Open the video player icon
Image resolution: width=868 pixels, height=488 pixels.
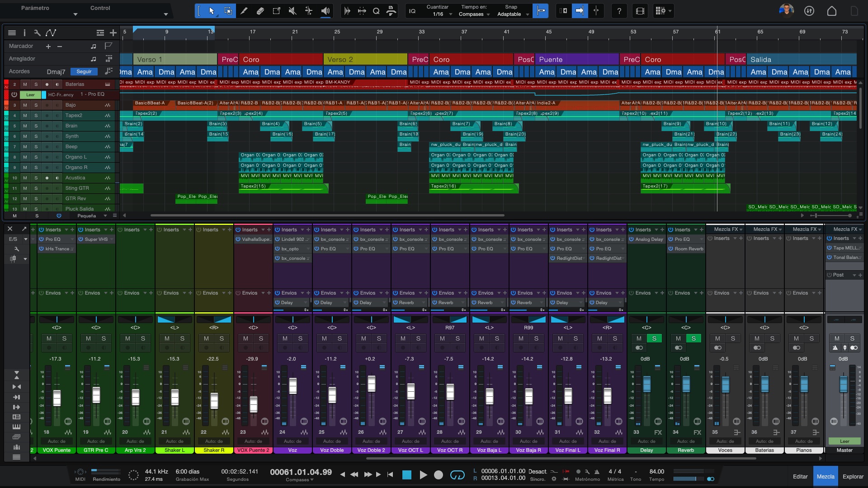point(640,11)
